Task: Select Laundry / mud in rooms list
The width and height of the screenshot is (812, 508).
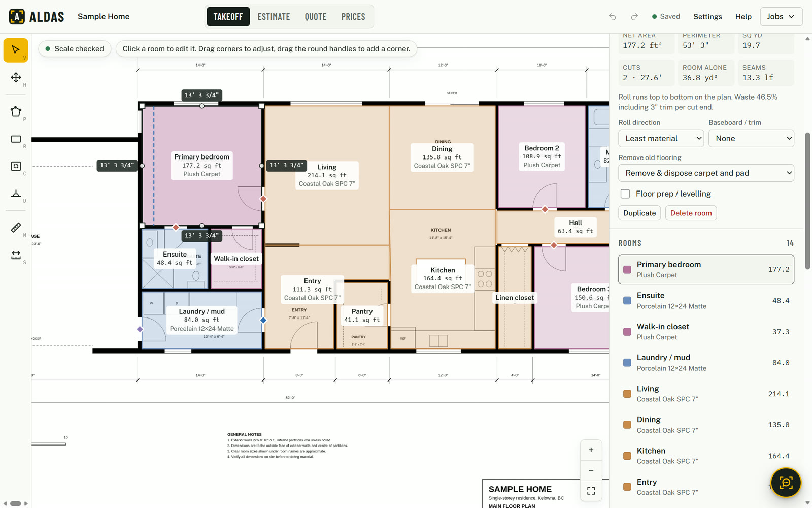Action: [706, 363]
